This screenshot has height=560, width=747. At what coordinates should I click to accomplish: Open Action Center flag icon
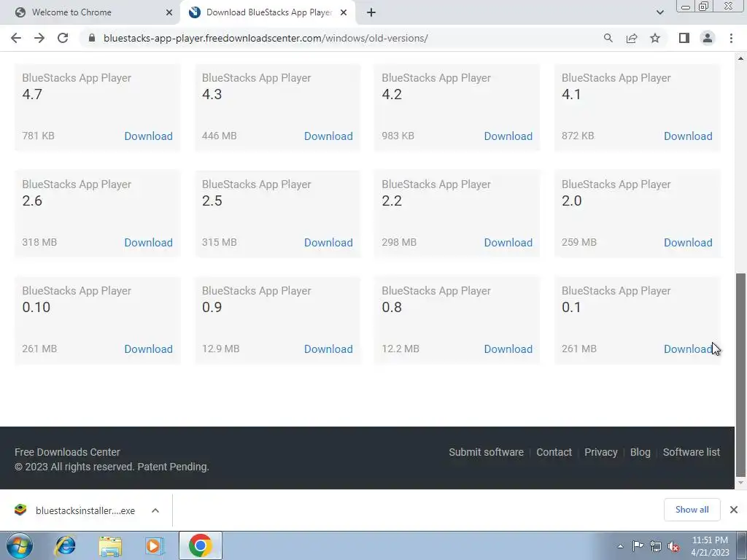(638, 546)
